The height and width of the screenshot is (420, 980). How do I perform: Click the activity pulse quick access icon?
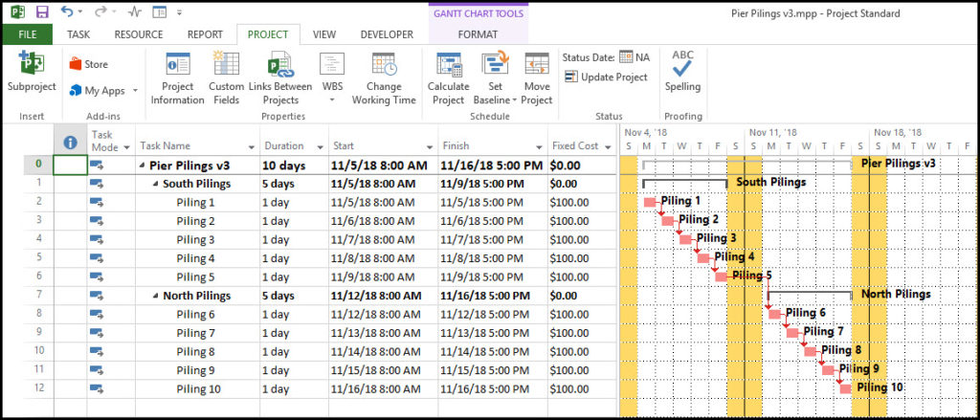pyautogui.click(x=134, y=11)
